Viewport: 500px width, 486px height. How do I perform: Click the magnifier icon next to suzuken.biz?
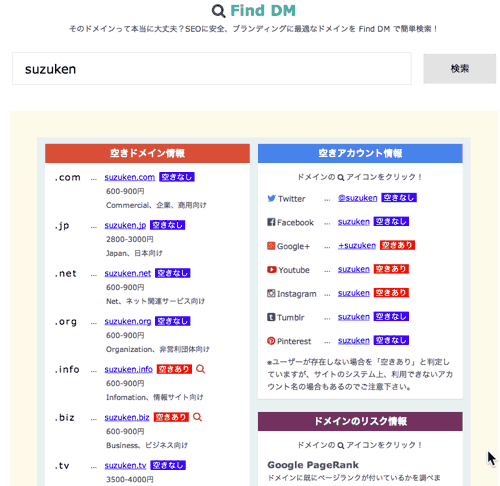[x=197, y=417]
